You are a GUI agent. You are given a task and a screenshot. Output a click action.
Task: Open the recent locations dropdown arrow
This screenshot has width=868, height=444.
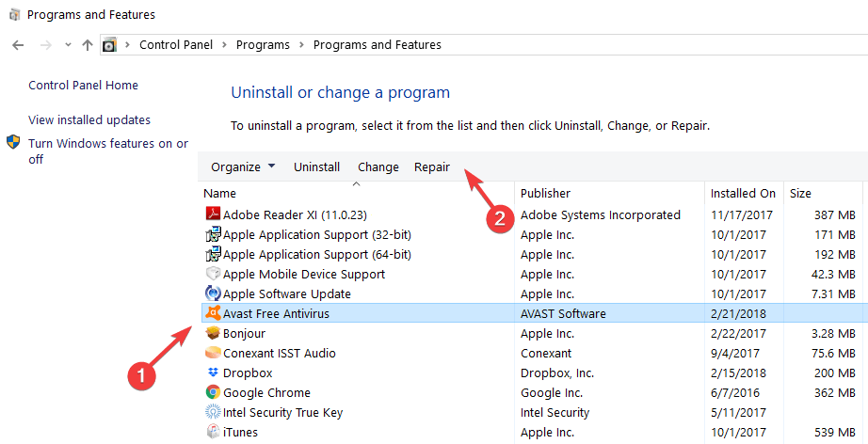(x=68, y=45)
